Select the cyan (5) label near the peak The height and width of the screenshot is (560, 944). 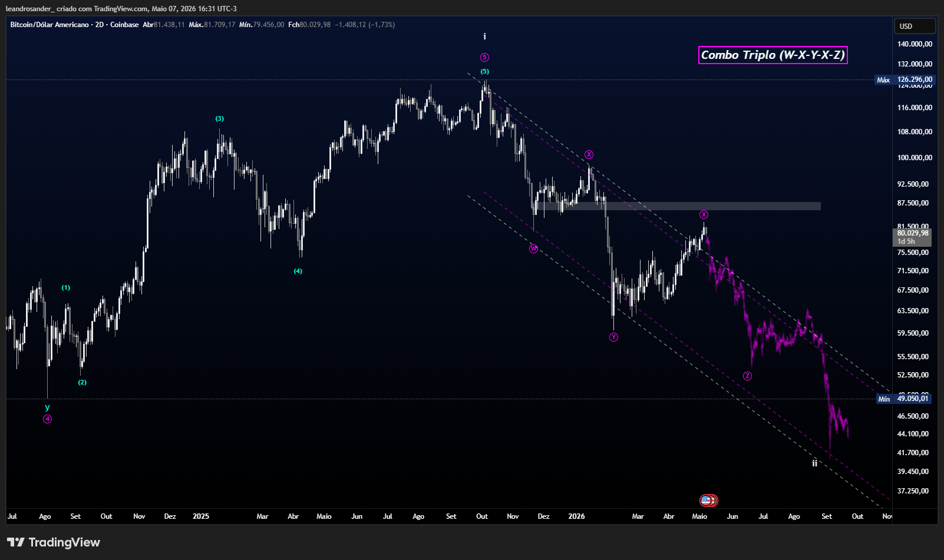click(484, 71)
